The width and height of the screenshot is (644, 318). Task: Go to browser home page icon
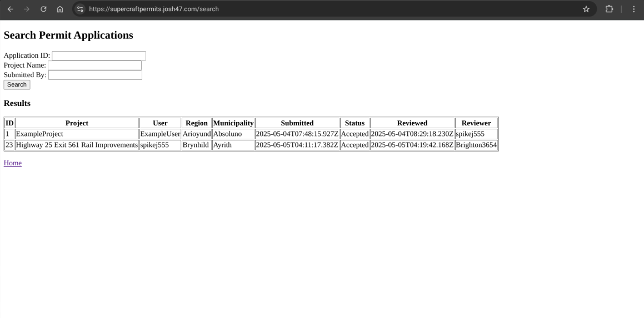point(60,9)
